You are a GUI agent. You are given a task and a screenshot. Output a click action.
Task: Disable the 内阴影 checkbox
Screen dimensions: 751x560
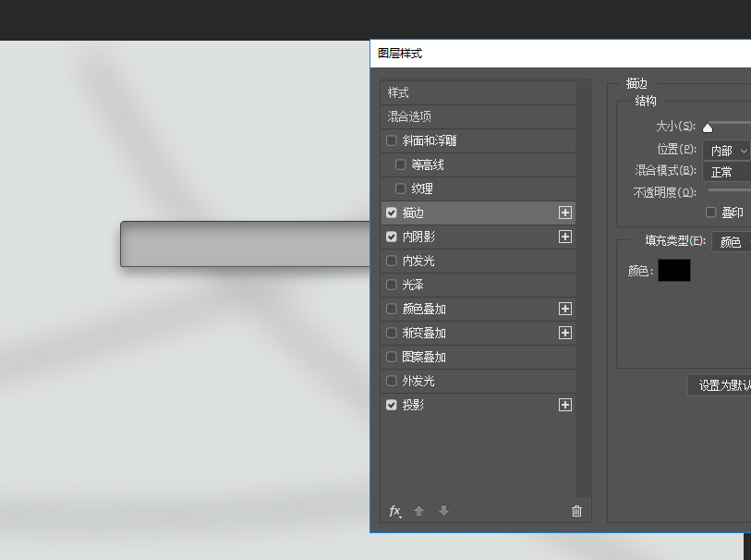click(392, 237)
